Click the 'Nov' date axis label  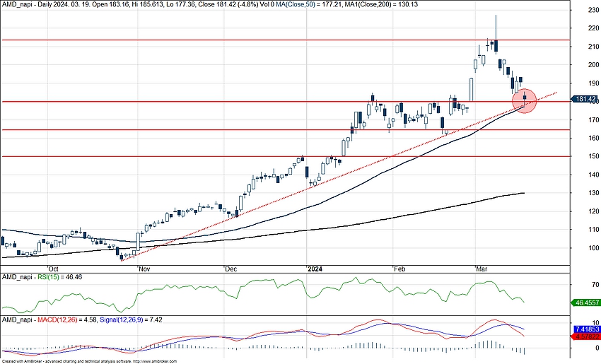pyautogui.click(x=144, y=269)
